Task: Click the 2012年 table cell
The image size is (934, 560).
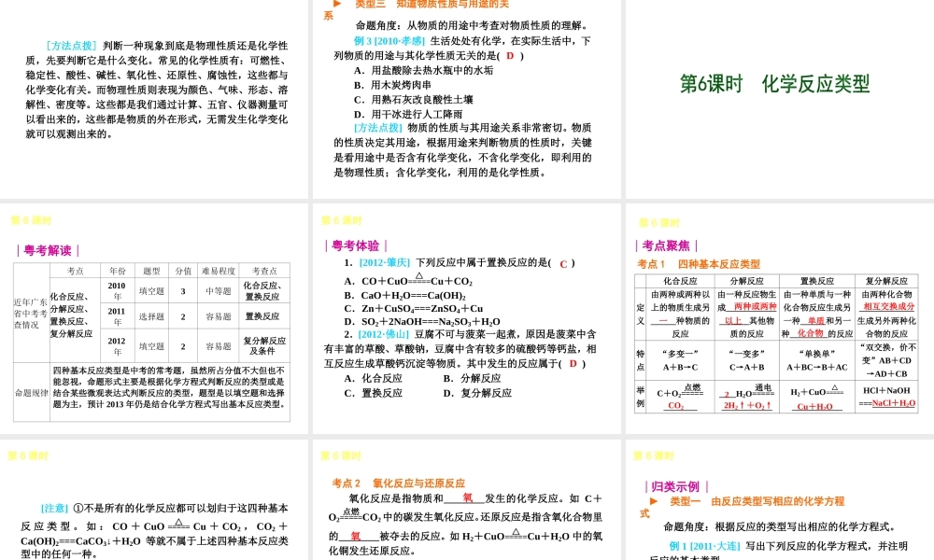Action: (x=118, y=345)
